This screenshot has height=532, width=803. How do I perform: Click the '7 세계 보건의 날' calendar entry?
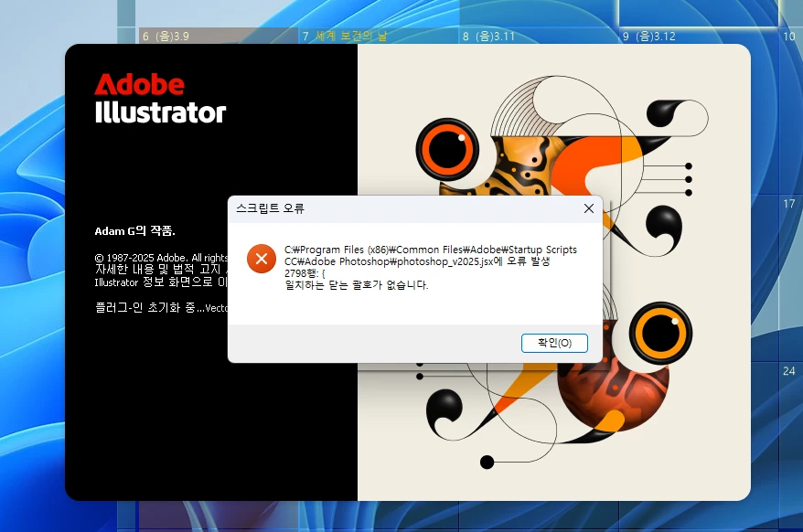point(345,36)
